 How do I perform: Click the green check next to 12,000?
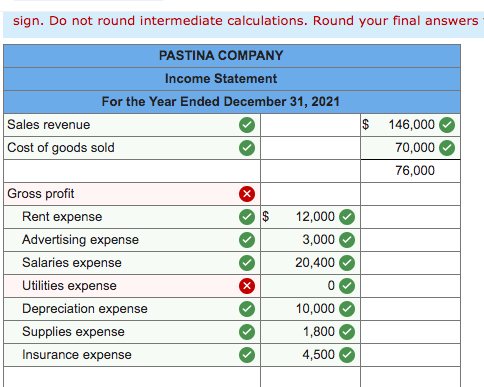347,217
